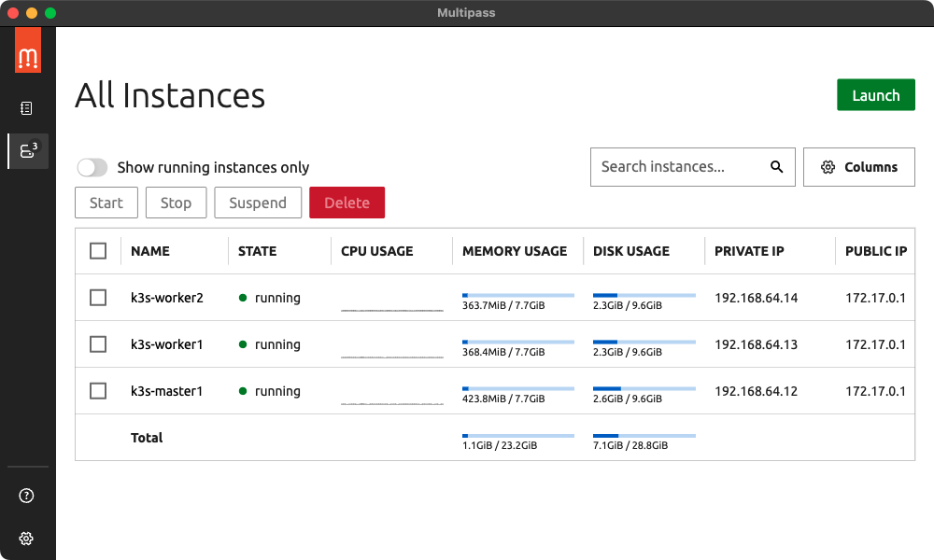Click the Start button

click(x=106, y=203)
